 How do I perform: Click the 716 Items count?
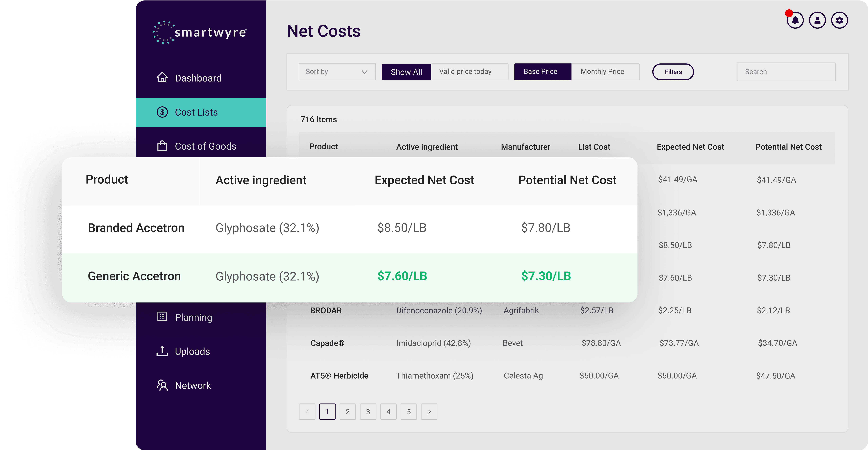tap(318, 119)
